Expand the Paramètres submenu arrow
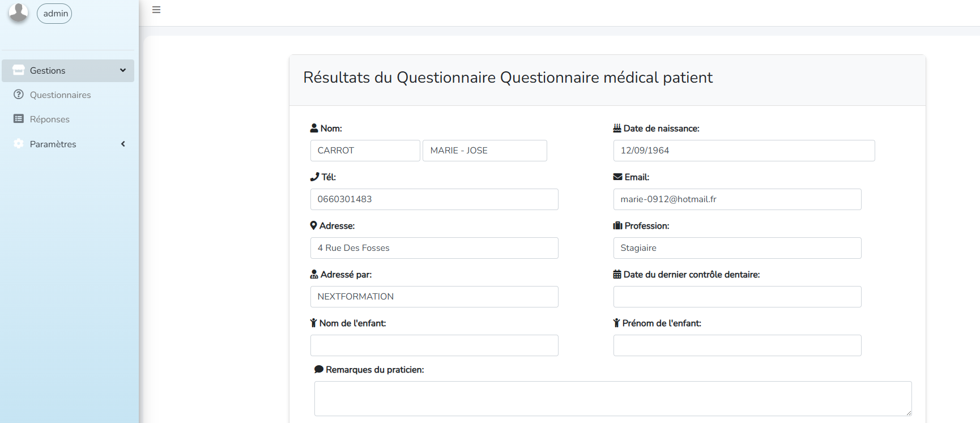Screen dimensions: 980x423 123,144
